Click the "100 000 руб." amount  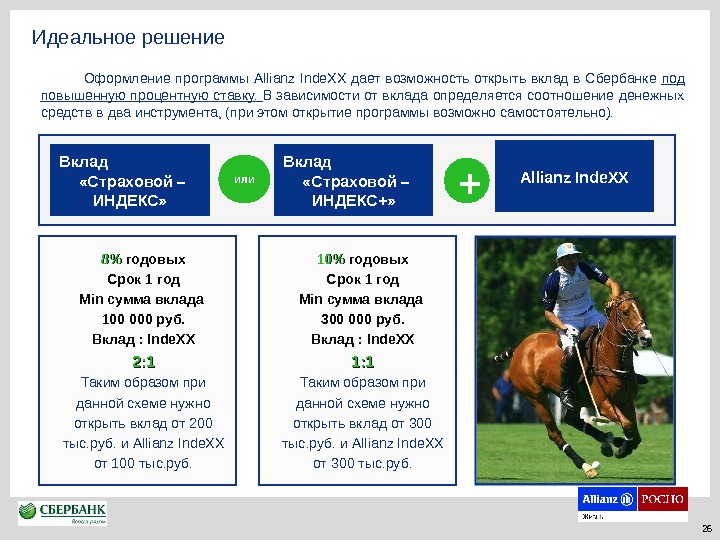pyautogui.click(x=143, y=319)
